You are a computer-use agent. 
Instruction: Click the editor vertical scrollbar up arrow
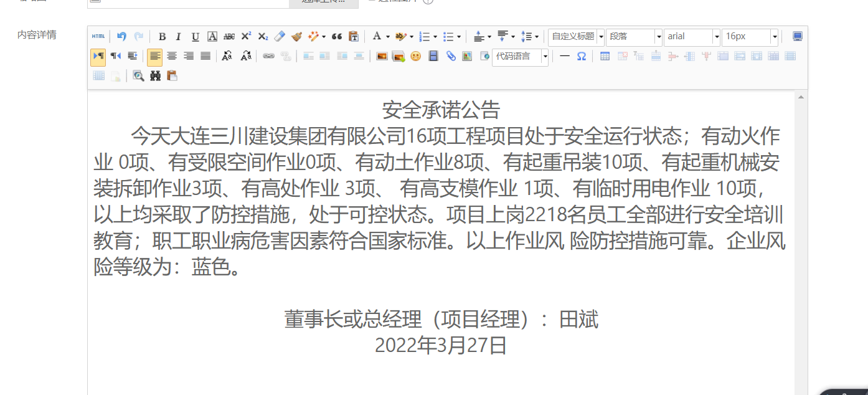click(801, 97)
